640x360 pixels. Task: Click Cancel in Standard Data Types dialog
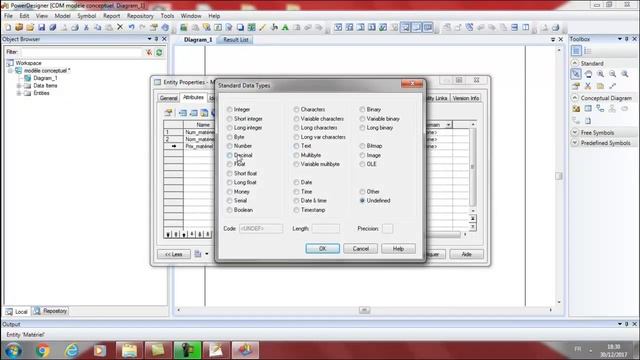click(360, 249)
